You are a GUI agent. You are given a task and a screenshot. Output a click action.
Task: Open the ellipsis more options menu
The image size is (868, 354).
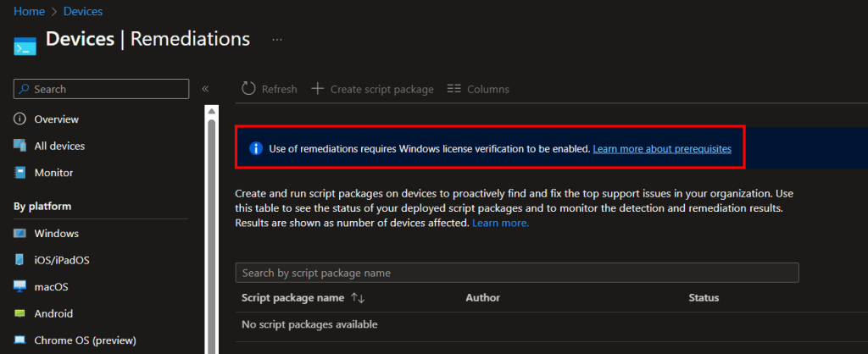pos(277,40)
